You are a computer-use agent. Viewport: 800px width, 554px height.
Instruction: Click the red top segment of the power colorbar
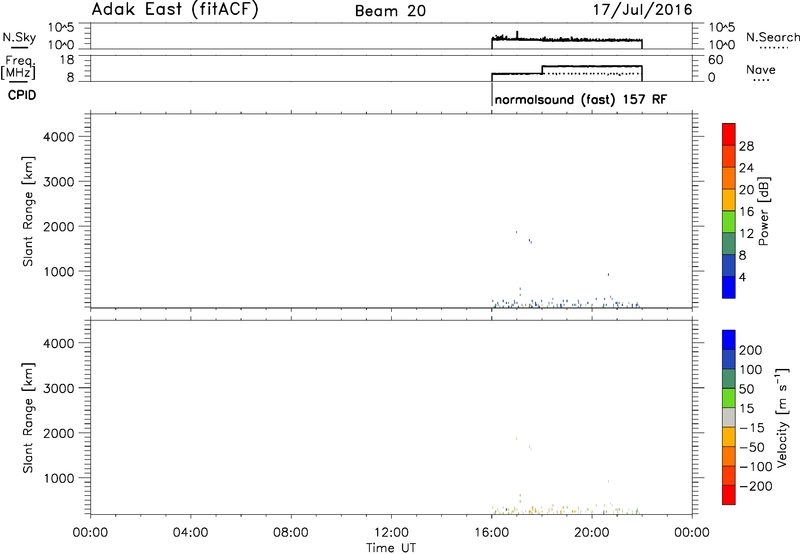tap(729, 134)
